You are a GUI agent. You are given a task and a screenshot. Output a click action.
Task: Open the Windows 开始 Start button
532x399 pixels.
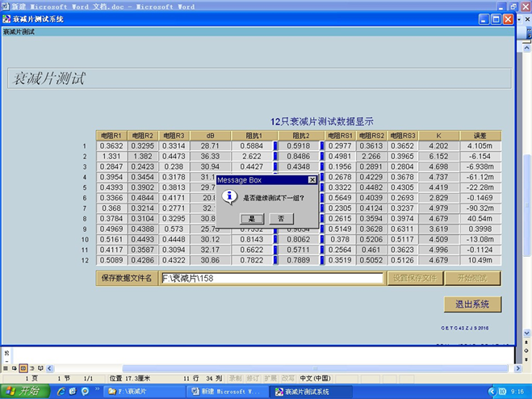point(24,391)
